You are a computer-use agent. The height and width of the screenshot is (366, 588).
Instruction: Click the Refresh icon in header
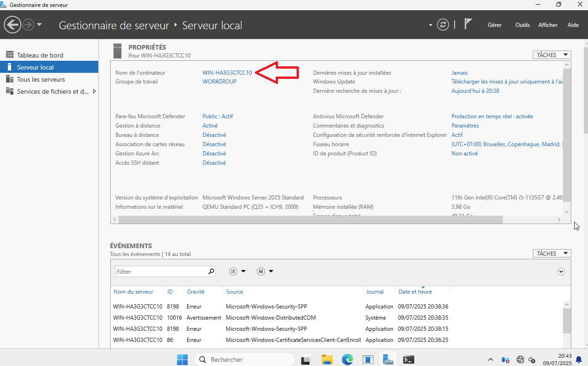(443, 25)
